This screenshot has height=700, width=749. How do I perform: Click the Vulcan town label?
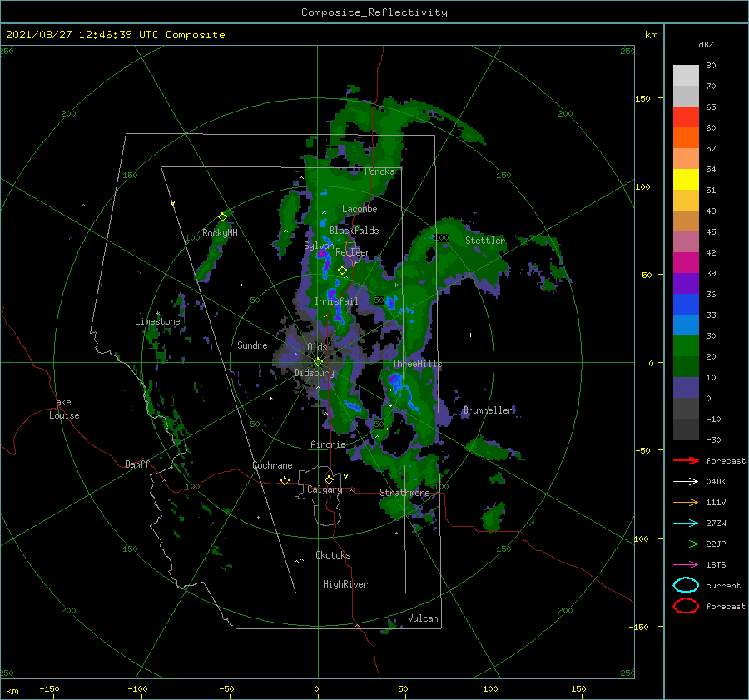coord(423,618)
